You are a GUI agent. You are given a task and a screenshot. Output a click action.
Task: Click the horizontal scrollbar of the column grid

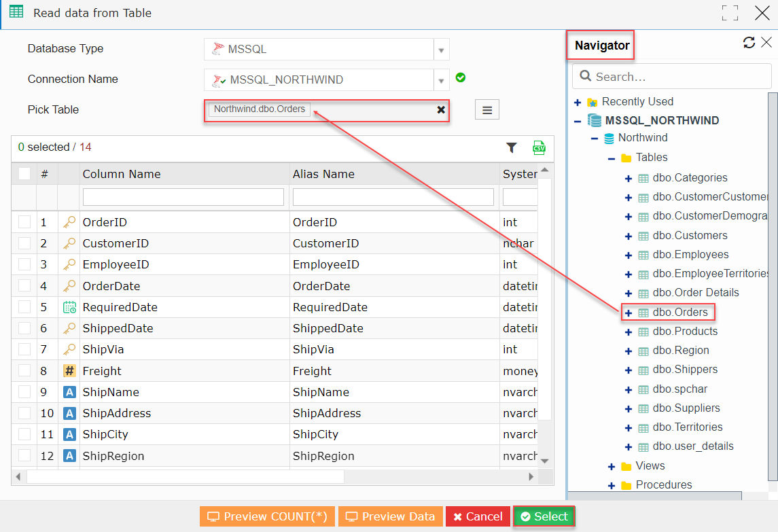tap(185, 476)
